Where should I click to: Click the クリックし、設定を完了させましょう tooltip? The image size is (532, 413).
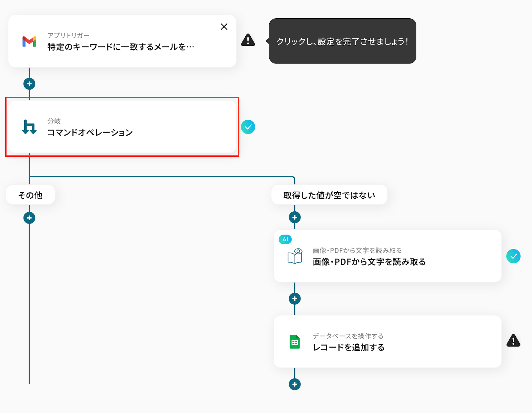342,41
